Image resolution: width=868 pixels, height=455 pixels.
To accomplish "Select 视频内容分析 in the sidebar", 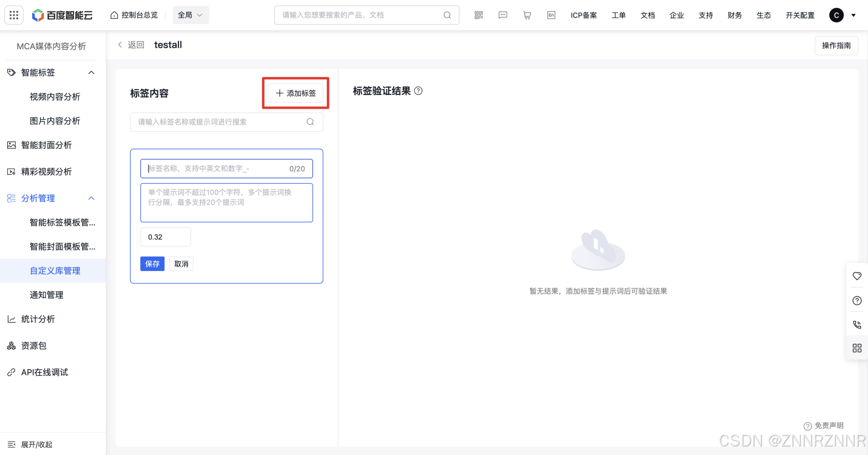I will pyautogui.click(x=55, y=97).
